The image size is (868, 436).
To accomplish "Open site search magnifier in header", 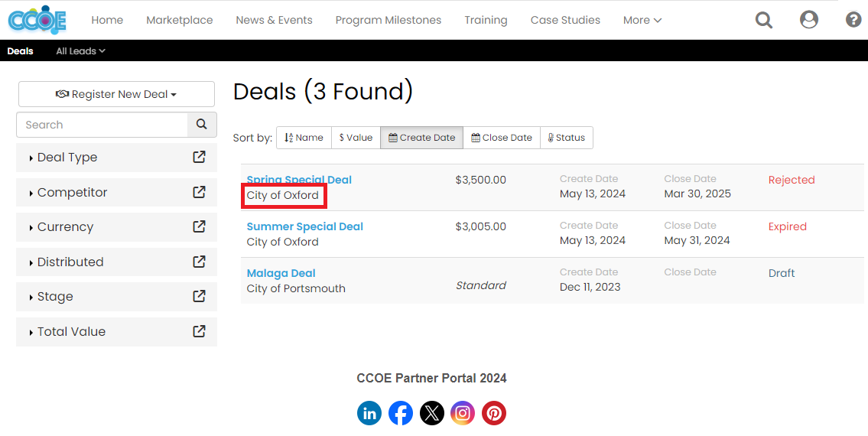I will point(764,20).
